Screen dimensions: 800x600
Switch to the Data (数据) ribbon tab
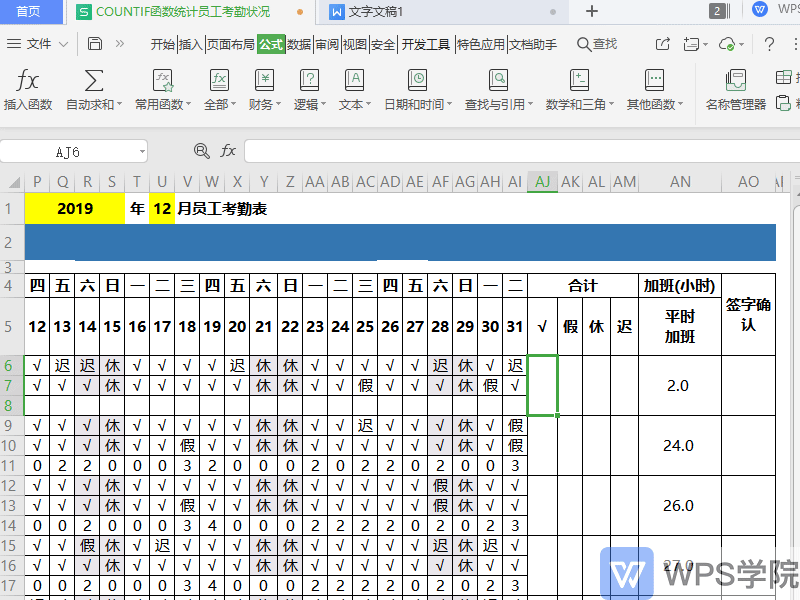(299, 44)
